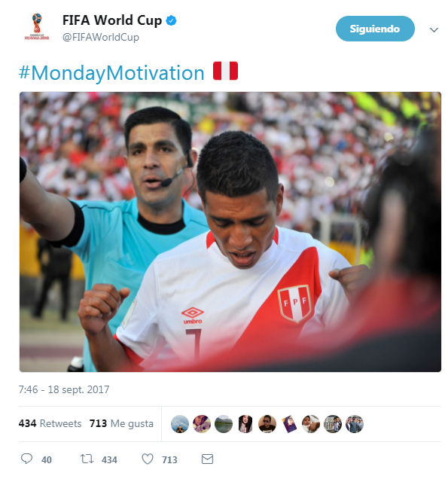Click the FIFA World Cup profile avatar
Viewport: 448px width, 479px height.
coord(37,27)
